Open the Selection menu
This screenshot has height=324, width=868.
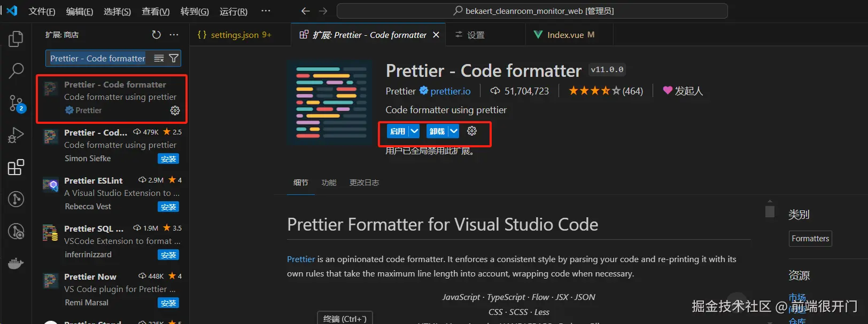[x=117, y=11]
